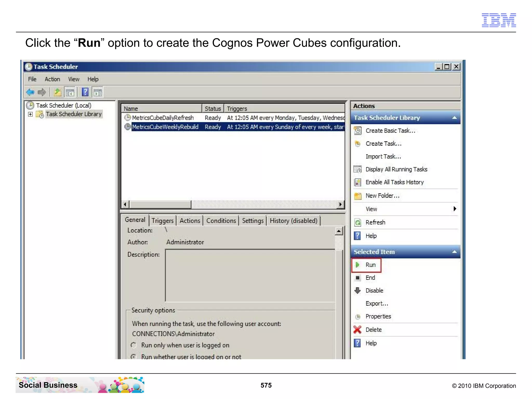
Task: Click the red X Delete icon
Action: click(357, 330)
